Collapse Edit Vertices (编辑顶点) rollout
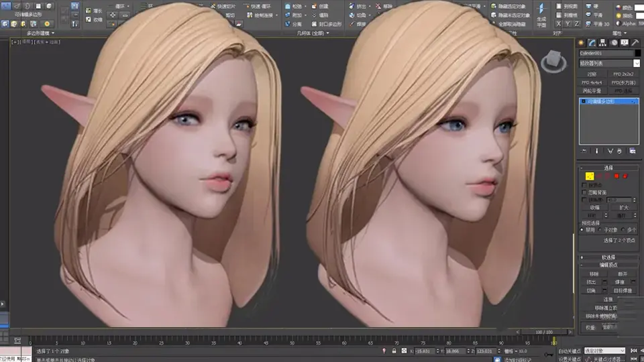The image size is (644, 362). tap(608, 265)
